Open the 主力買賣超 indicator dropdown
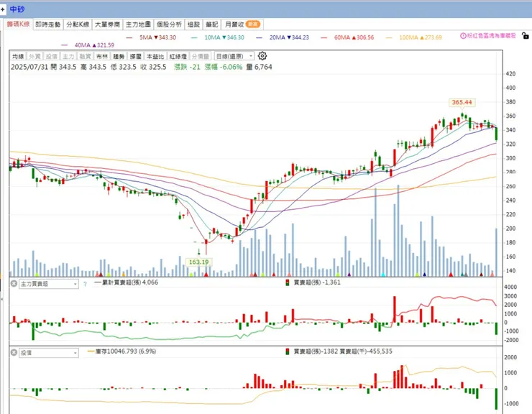Screen dimensions: 532x414 coord(49,284)
